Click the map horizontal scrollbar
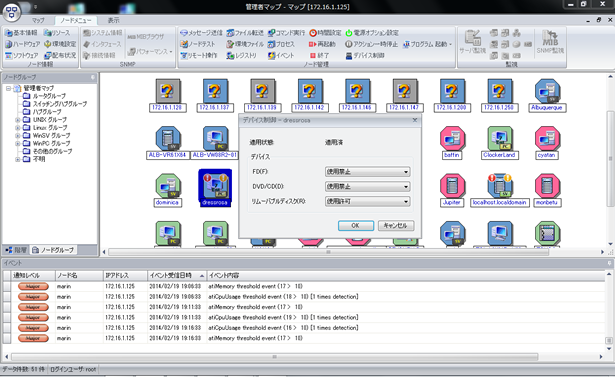The height and width of the screenshot is (377, 615). pyautogui.click(x=328, y=252)
